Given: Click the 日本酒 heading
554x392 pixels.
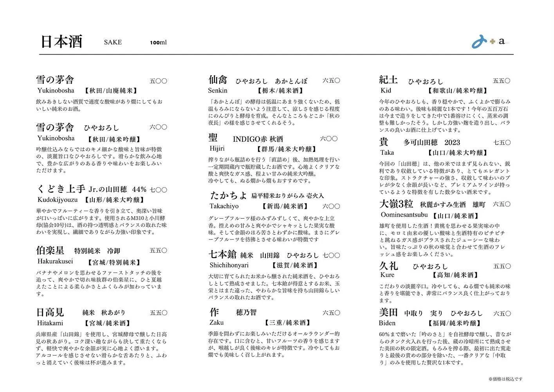Looking at the screenshot, I should click(x=61, y=42).
